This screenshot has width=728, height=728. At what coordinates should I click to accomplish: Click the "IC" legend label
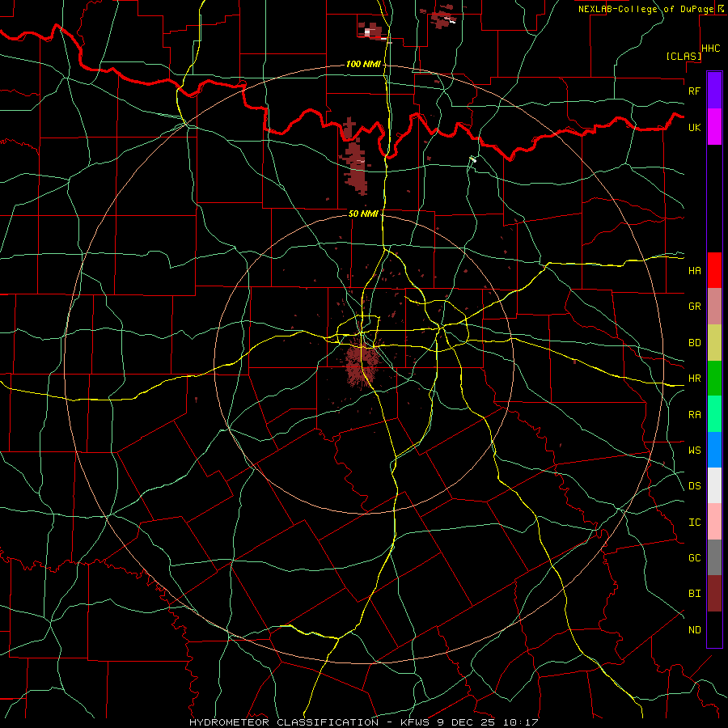click(x=694, y=523)
